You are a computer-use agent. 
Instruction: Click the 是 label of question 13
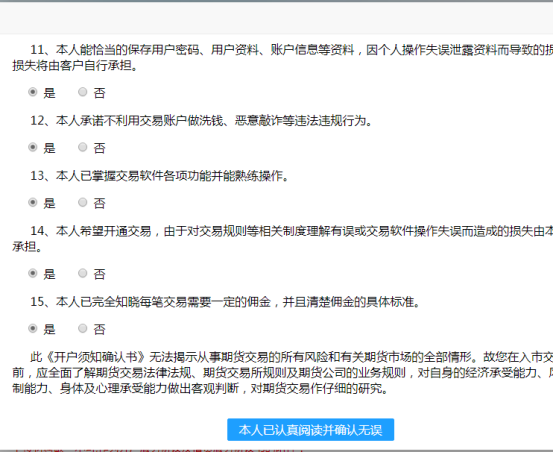pos(49,203)
